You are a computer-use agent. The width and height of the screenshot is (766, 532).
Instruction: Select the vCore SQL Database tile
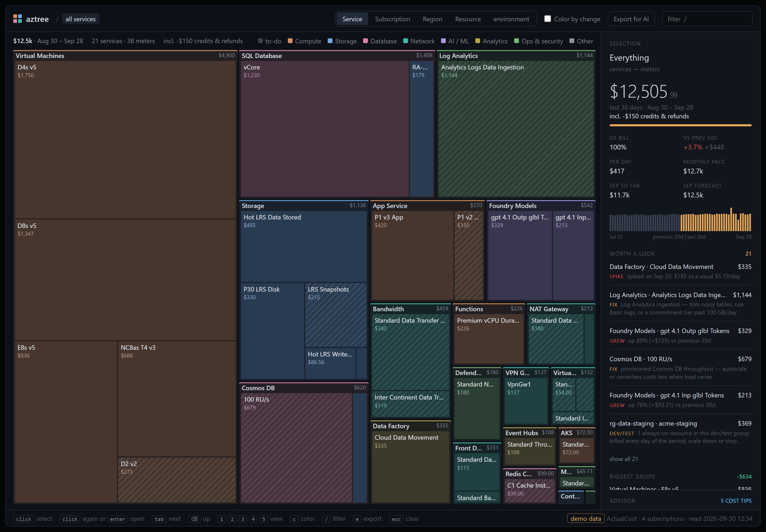325,129
